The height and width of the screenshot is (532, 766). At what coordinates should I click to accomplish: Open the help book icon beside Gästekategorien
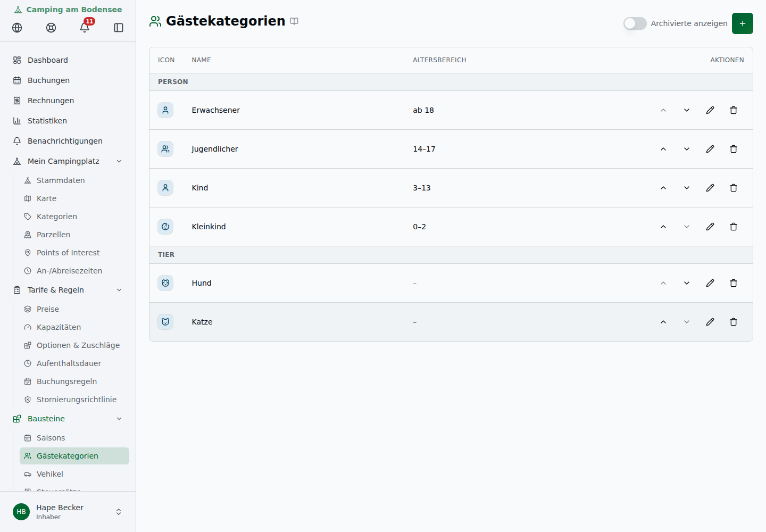pos(294,21)
